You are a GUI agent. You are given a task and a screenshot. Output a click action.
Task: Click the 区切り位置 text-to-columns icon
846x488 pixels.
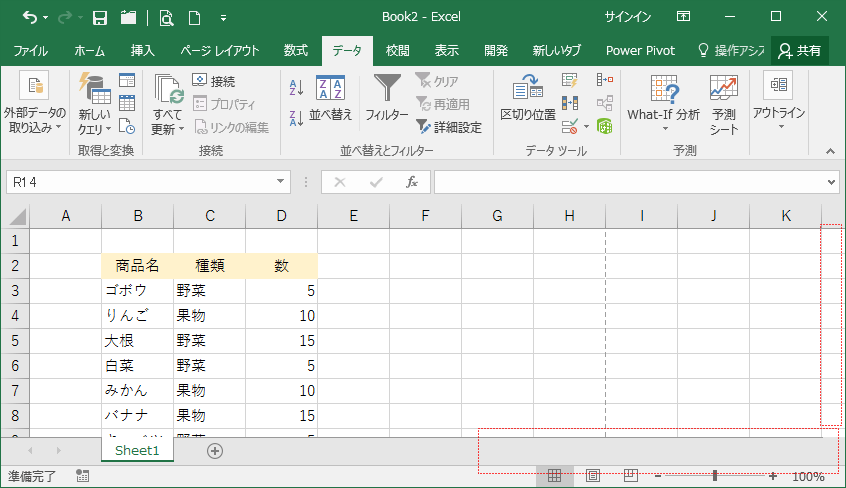coord(528,98)
